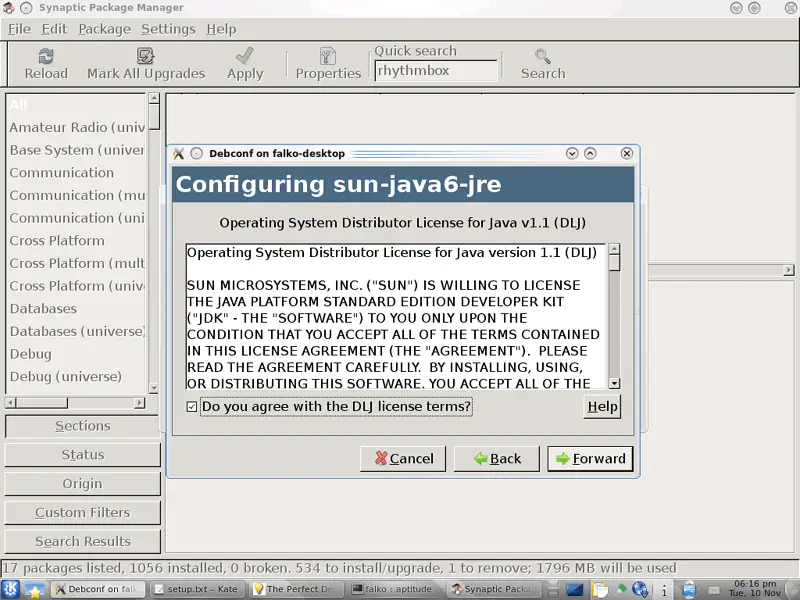800x600 pixels.
Task: Click the Back button in Debconf dialog
Action: coord(496,459)
